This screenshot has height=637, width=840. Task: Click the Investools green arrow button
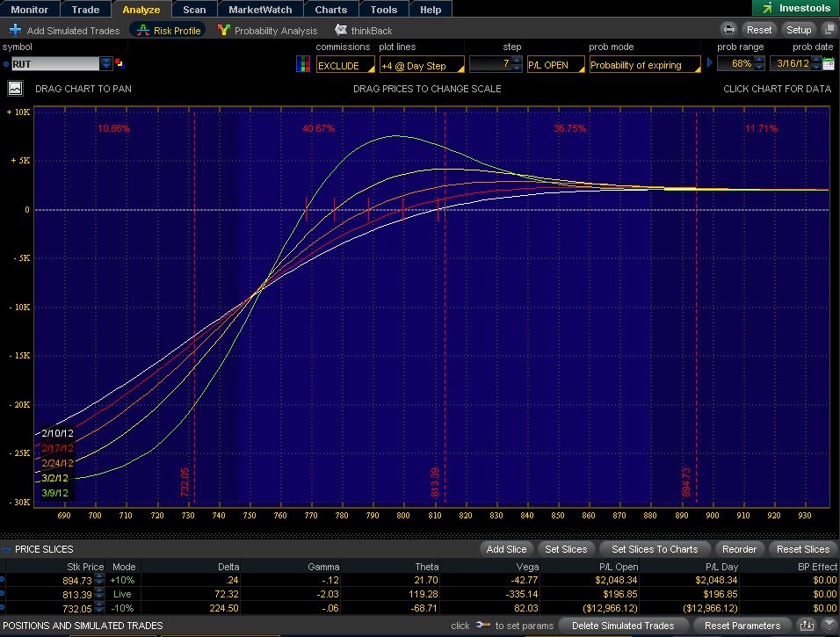[796, 8]
